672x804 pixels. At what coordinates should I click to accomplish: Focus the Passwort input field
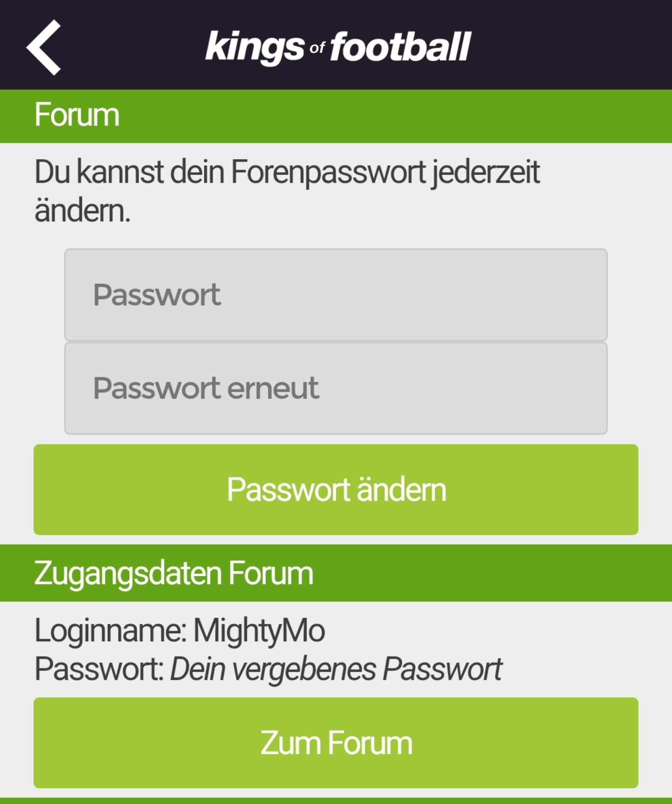pos(336,295)
